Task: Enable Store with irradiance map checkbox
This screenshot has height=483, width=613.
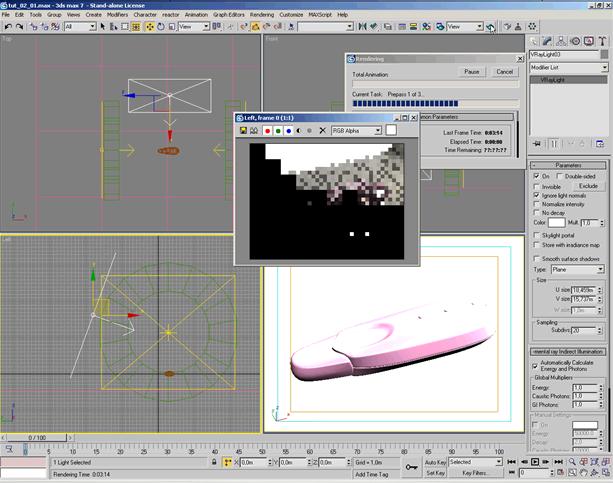Action: pyautogui.click(x=536, y=245)
